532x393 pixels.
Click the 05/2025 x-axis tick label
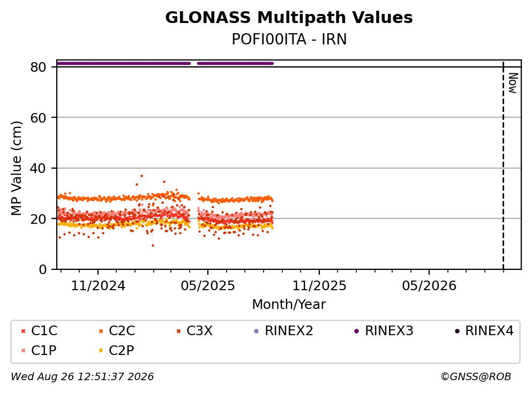208,286
